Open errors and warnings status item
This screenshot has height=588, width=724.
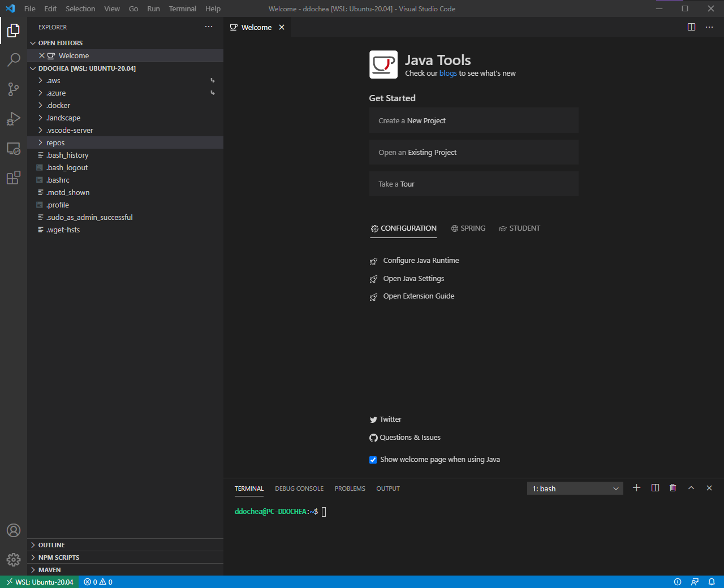pyautogui.click(x=98, y=582)
